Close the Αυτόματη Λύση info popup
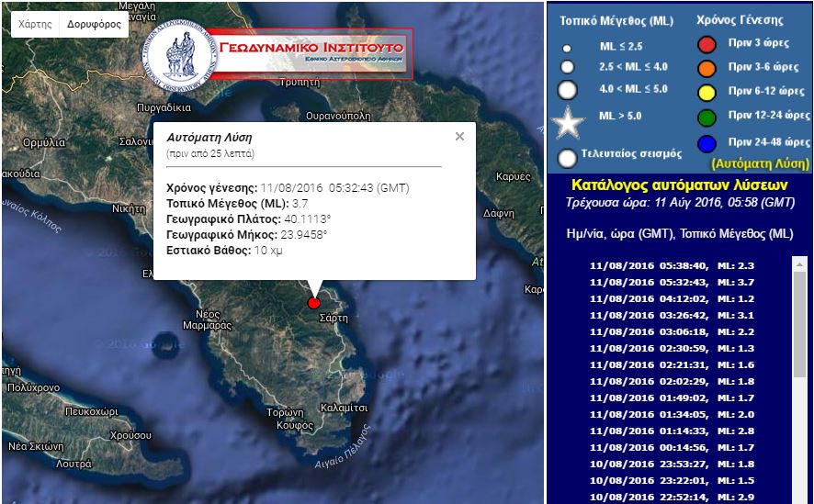This screenshot has height=504, width=814. pos(459,137)
